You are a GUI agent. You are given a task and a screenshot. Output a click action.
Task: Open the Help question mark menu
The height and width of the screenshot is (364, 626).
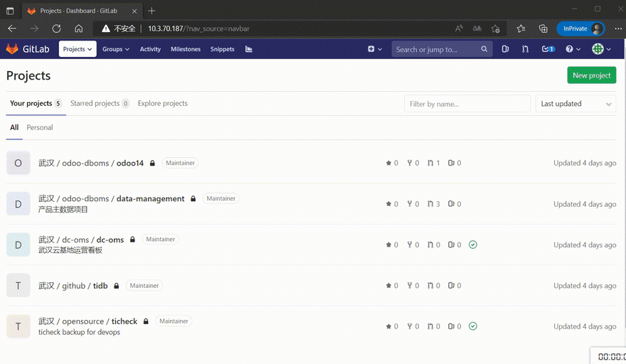tap(573, 49)
